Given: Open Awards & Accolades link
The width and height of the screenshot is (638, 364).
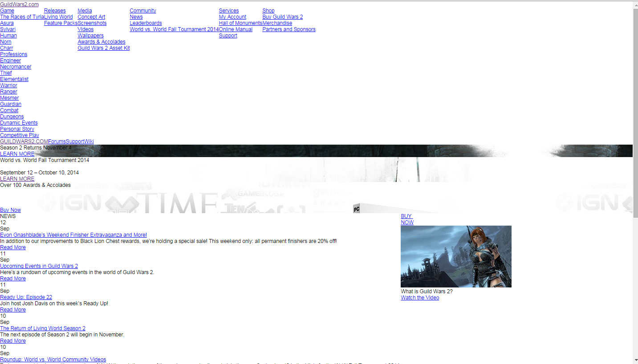Looking at the screenshot, I should click(102, 42).
